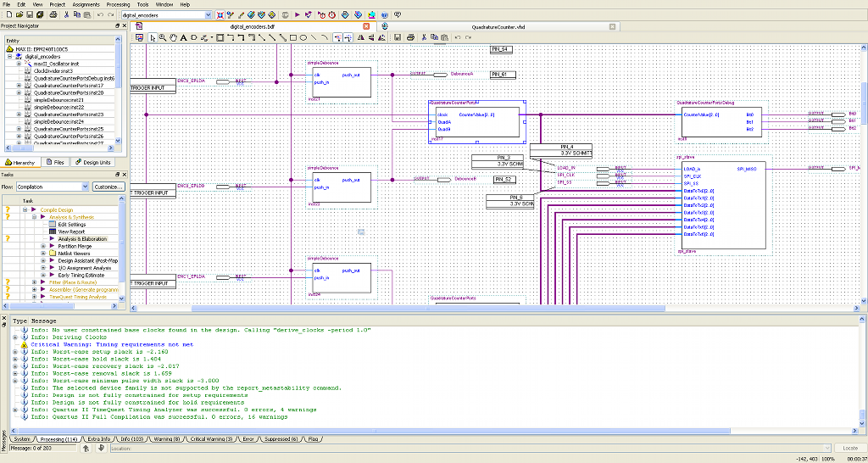The image size is (868, 463).
Task: Click the Save icon in main toolbar
Action: [30, 15]
